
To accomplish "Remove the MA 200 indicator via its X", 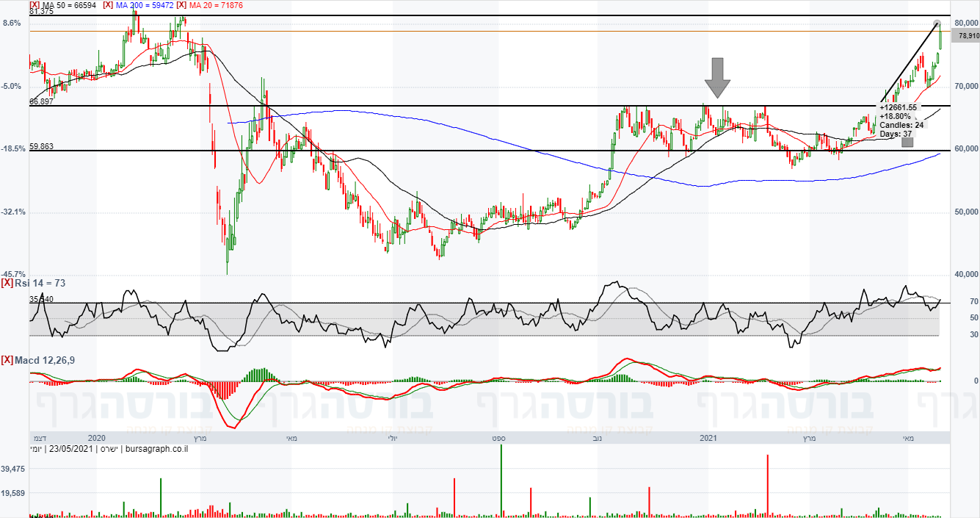I will (108, 5).
